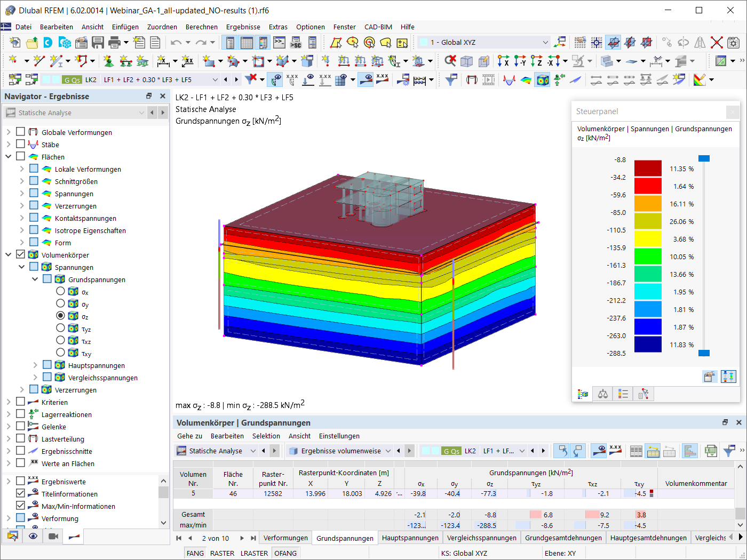This screenshot has height=560, width=747.
Task: Open the navigator eye display tab
Action: [33, 536]
